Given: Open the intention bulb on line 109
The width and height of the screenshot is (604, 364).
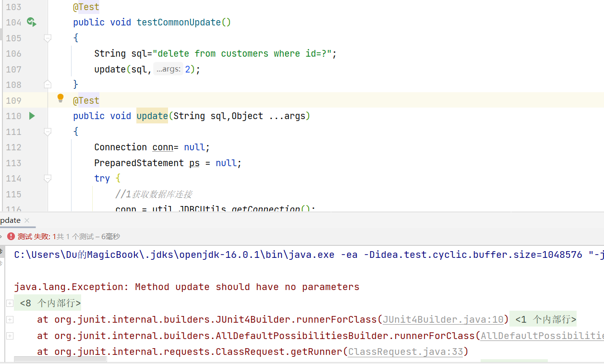Looking at the screenshot, I should click(x=60, y=98).
